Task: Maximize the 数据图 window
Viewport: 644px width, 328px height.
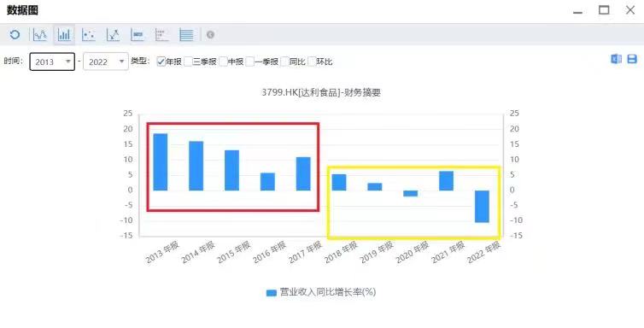Action: coord(604,10)
